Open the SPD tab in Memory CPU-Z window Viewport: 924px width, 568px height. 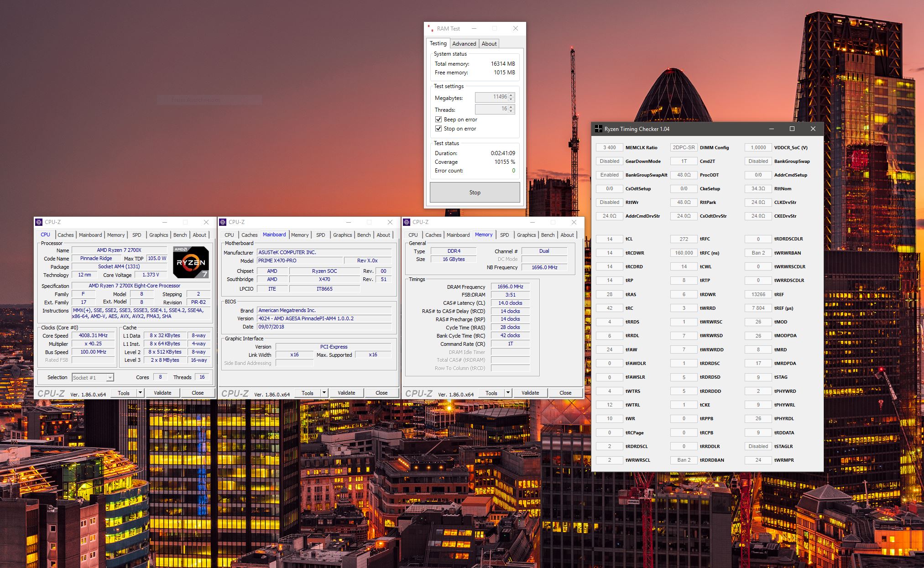[x=504, y=235]
